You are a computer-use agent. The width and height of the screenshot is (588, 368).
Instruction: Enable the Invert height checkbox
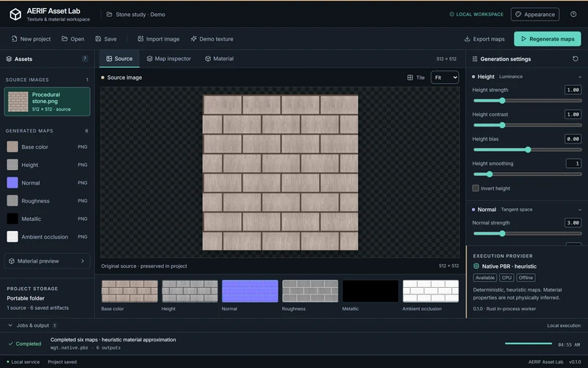point(476,188)
